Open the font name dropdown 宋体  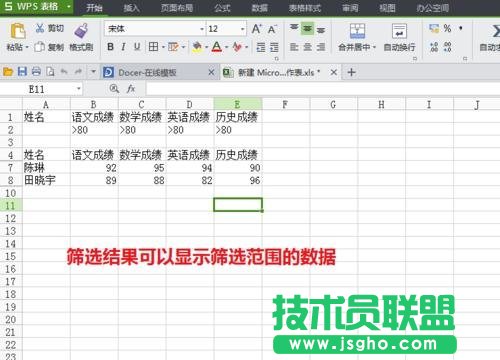(202, 29)
